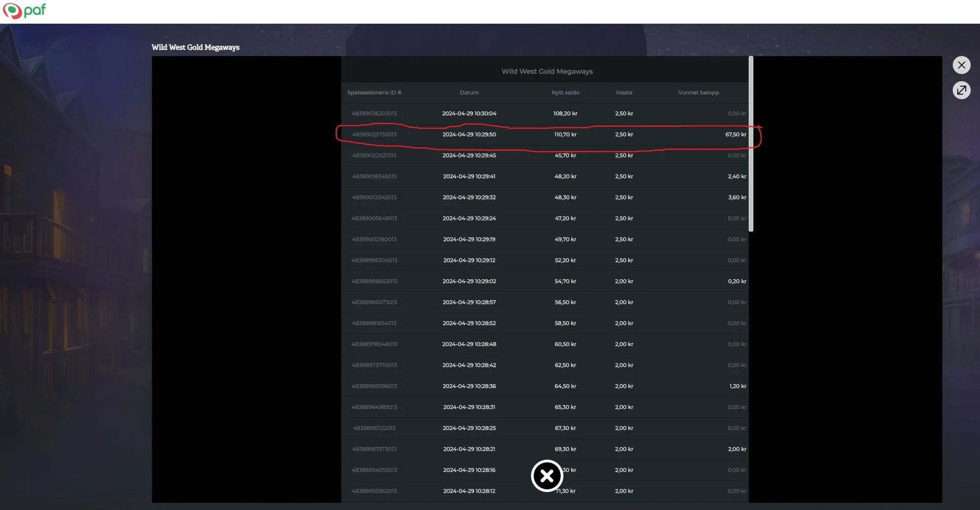Click the Paf logo
The width and height of the screenshot is (980, 510).
click(24, 10)
